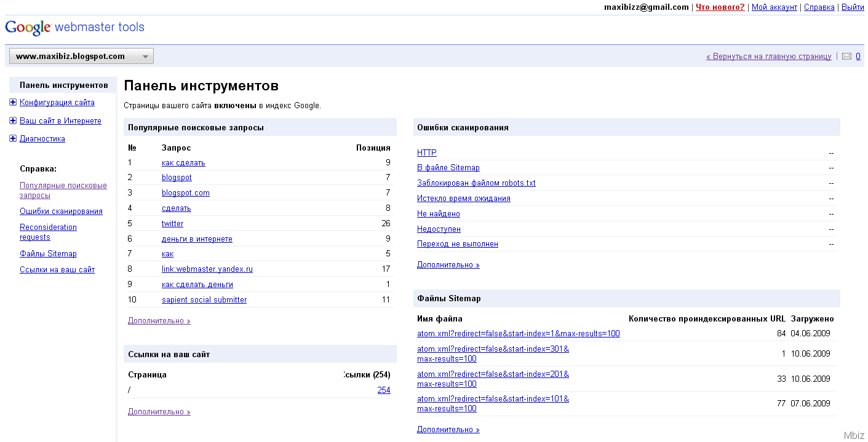Click the query деньги в интернете
The width and height of the screenshot is (868, 442).
pos(197,239)
